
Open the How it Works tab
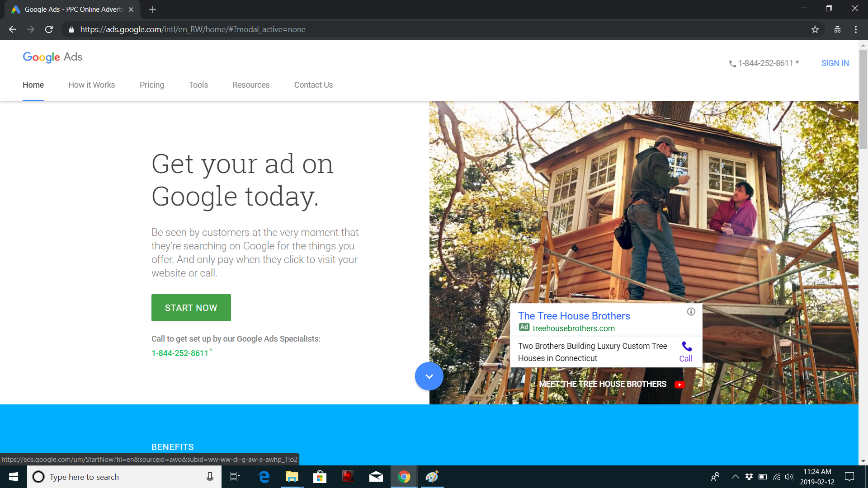click(91, 85)
